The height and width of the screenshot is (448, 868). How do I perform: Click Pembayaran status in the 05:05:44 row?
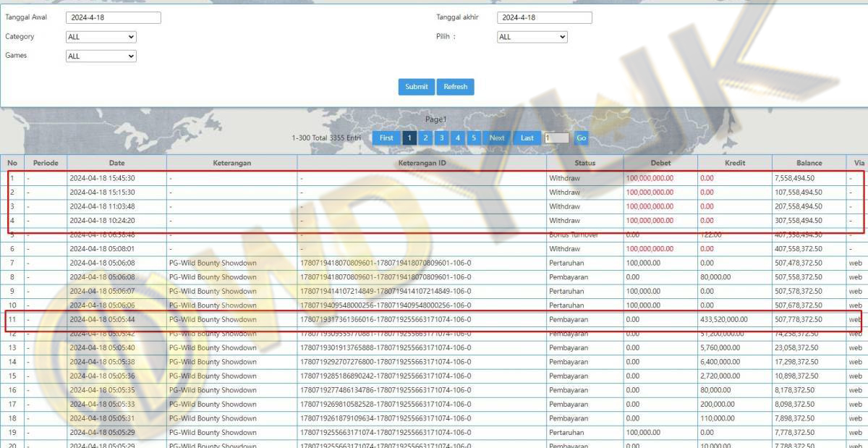tap(569, 319)
